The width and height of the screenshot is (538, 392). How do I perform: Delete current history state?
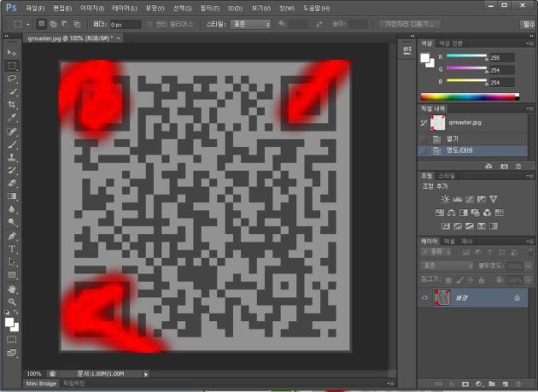[x=518, y=167]
